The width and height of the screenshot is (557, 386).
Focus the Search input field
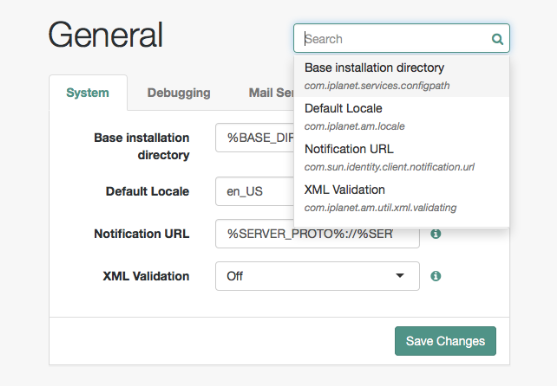tap(401, 38)
